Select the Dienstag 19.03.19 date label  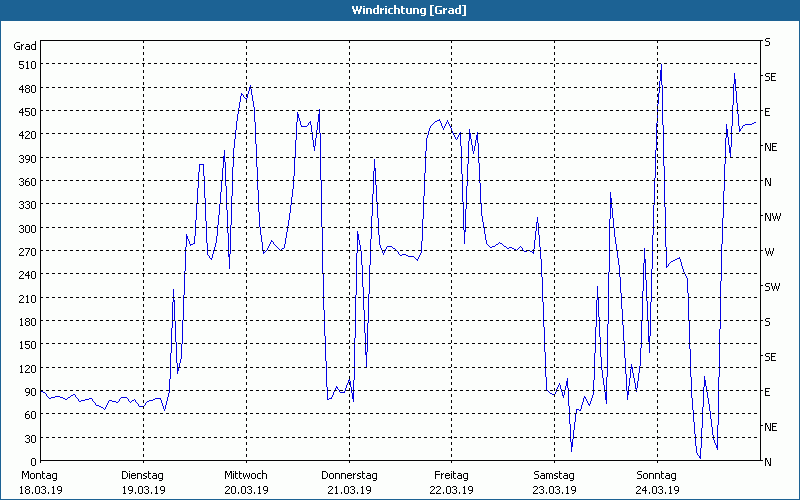(142, 482)
